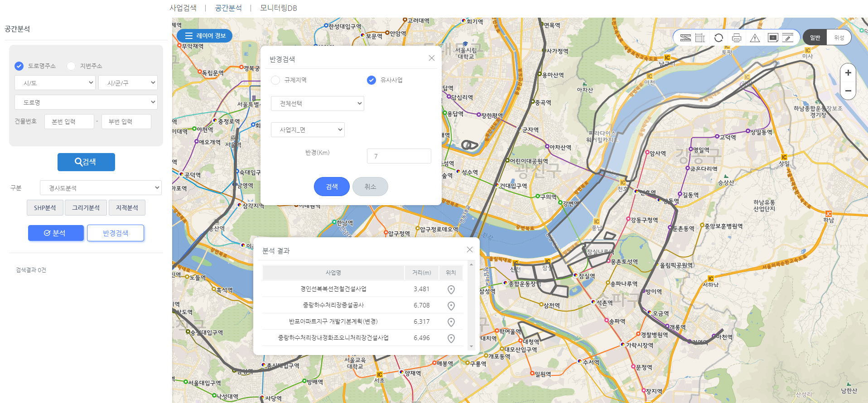
Task: Select the area measurement tool
Action: [x=700, y=38]
